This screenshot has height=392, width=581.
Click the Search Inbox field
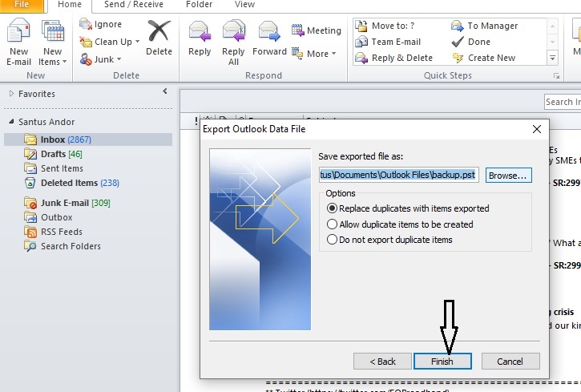(563, 102)
